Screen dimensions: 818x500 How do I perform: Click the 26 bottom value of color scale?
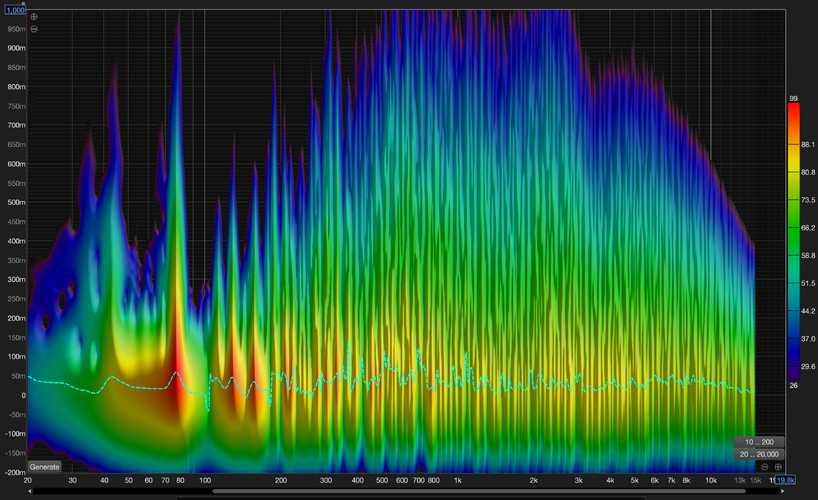(793, 385)
